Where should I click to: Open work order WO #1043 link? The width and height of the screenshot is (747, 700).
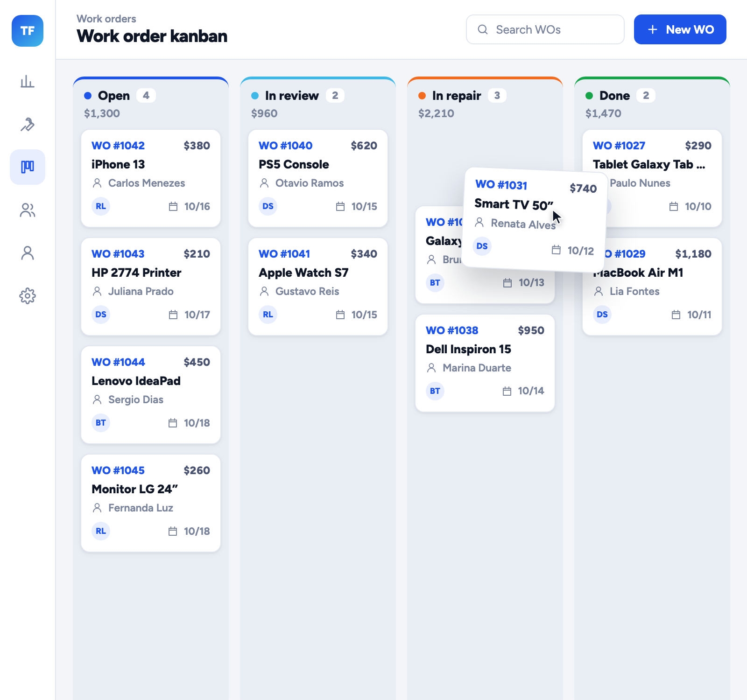point(118,254)
